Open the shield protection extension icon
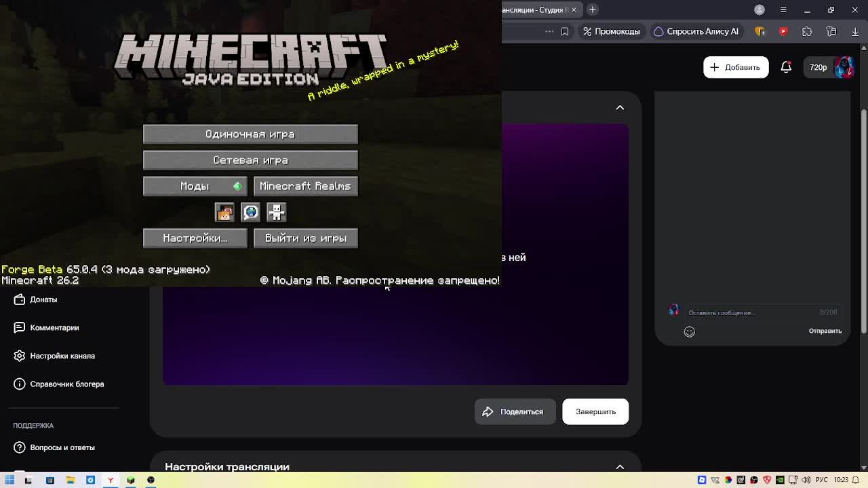This screenshot has width=868, height=488. (760, 31)
